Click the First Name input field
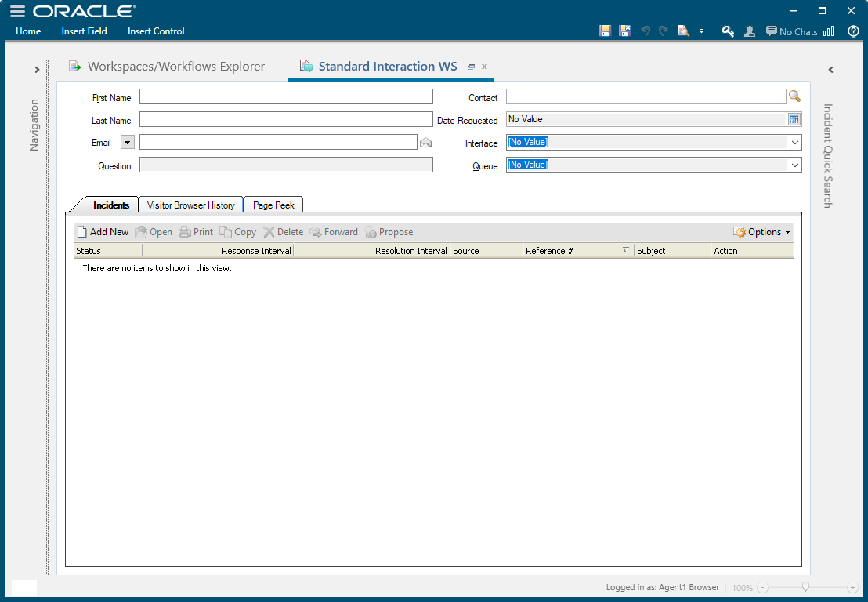Viewport: 868px width, 602px height. click(x=286, y=97)
